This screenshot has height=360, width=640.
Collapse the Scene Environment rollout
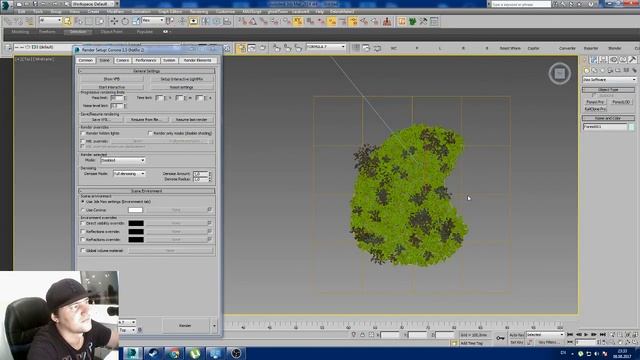click(147, 191)
